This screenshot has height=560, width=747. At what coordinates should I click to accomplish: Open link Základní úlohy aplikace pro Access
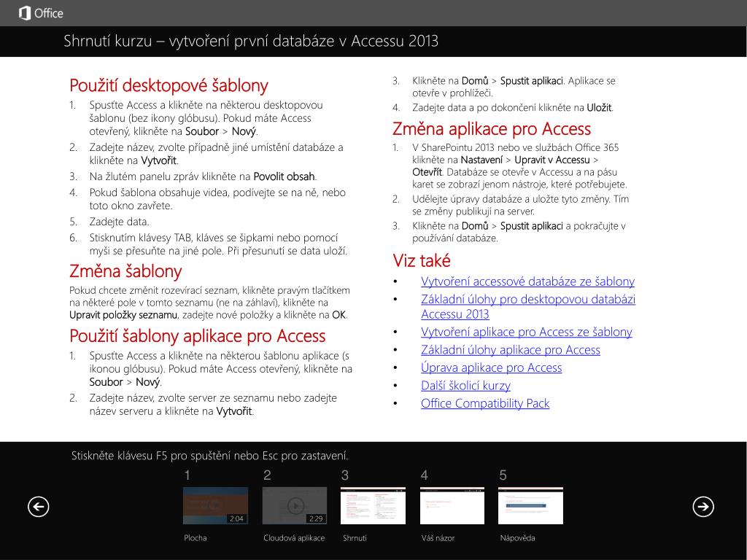coord(510,350)
